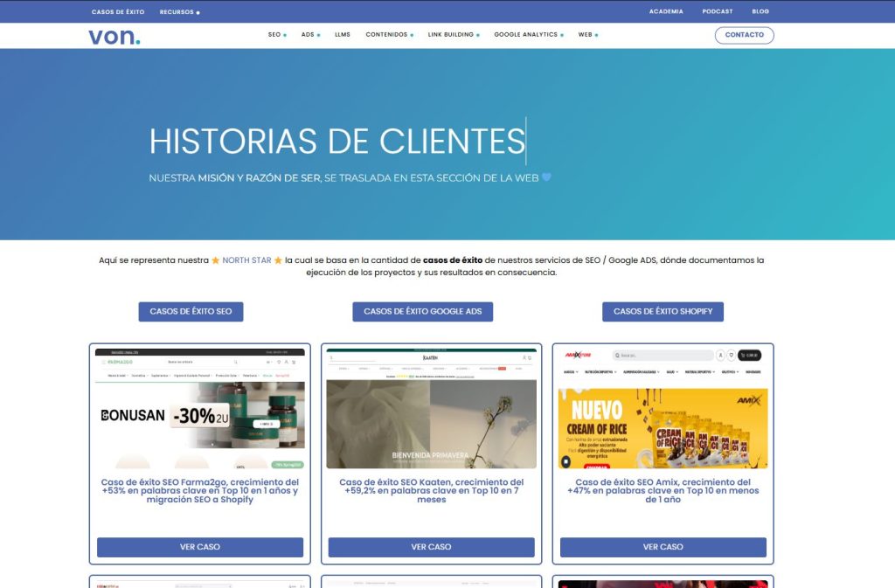
Task: Filter by Casos de Éxito SEO
Action: [191, 311]
